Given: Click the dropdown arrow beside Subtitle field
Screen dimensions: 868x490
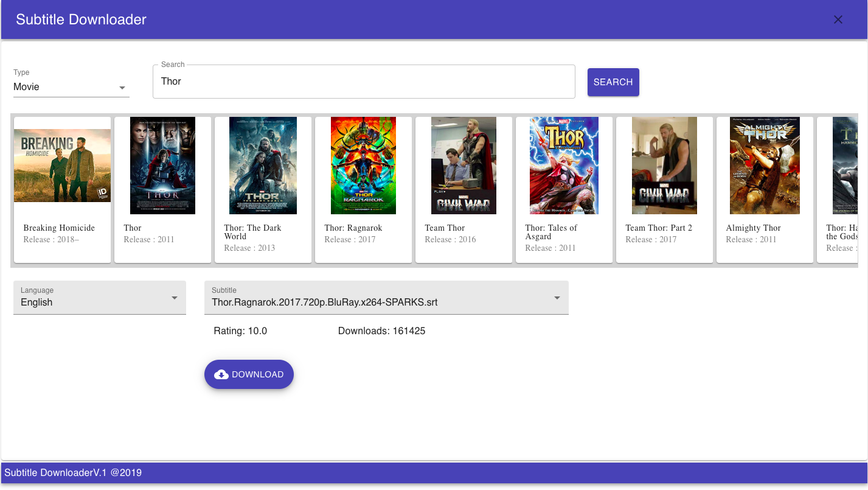Looking at the screenshot, I should (x=556, y=298).
